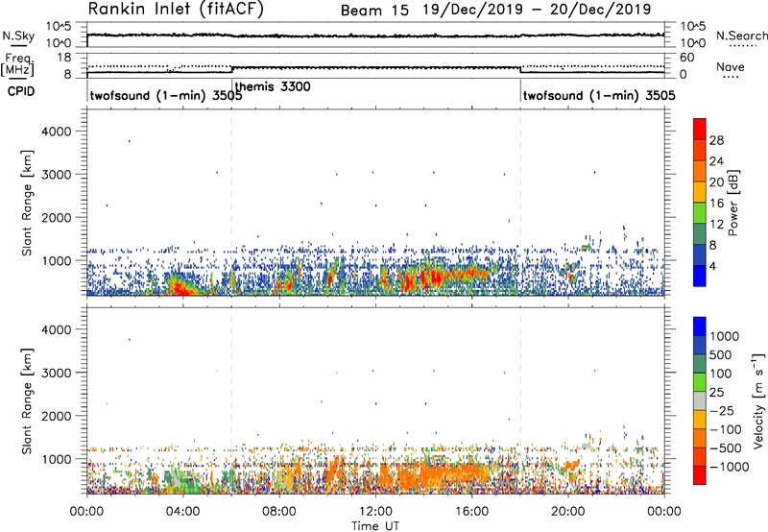Click the '4000' tick label on the power panel axis
768x532 pixels.
[57, 132]
